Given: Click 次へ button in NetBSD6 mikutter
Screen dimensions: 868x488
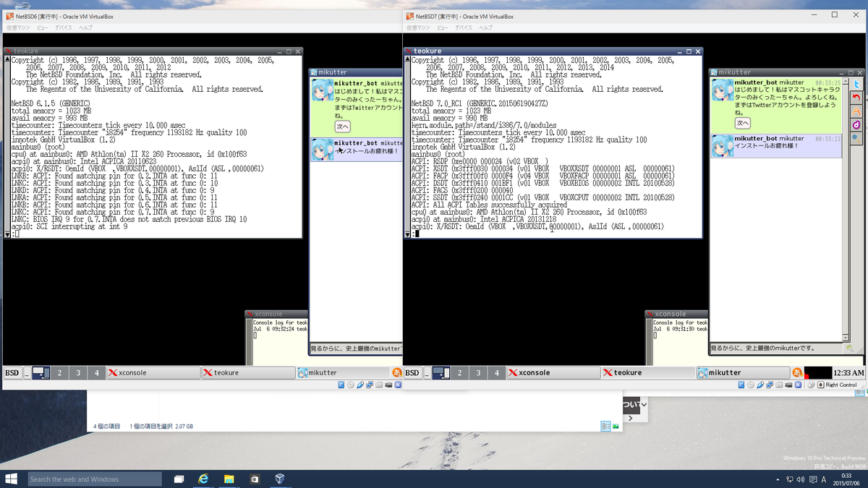Looking at the screenshot, I should pyautogui.click(x=342, y=127).
